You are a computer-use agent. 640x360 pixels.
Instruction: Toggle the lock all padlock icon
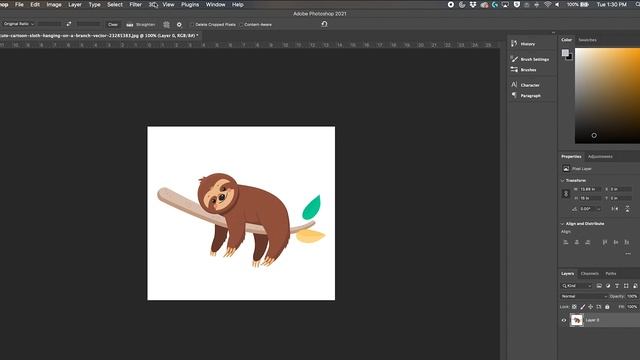(607, 307)
